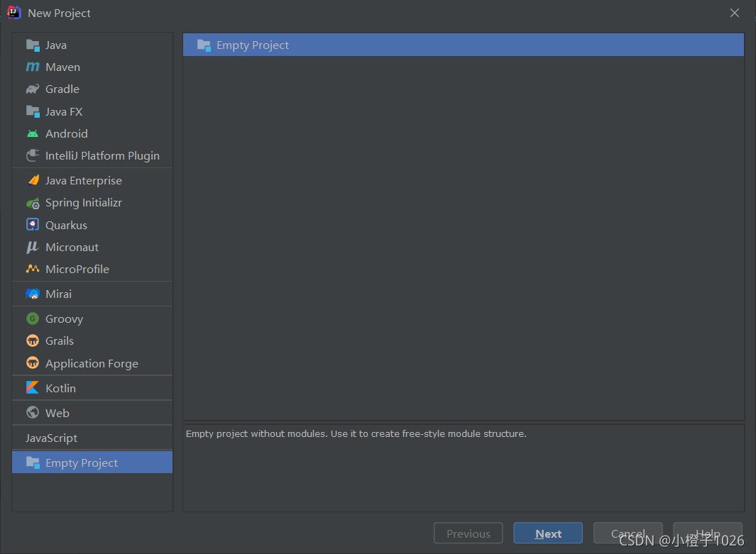Click the green Android robot icon

coord(33,133)
